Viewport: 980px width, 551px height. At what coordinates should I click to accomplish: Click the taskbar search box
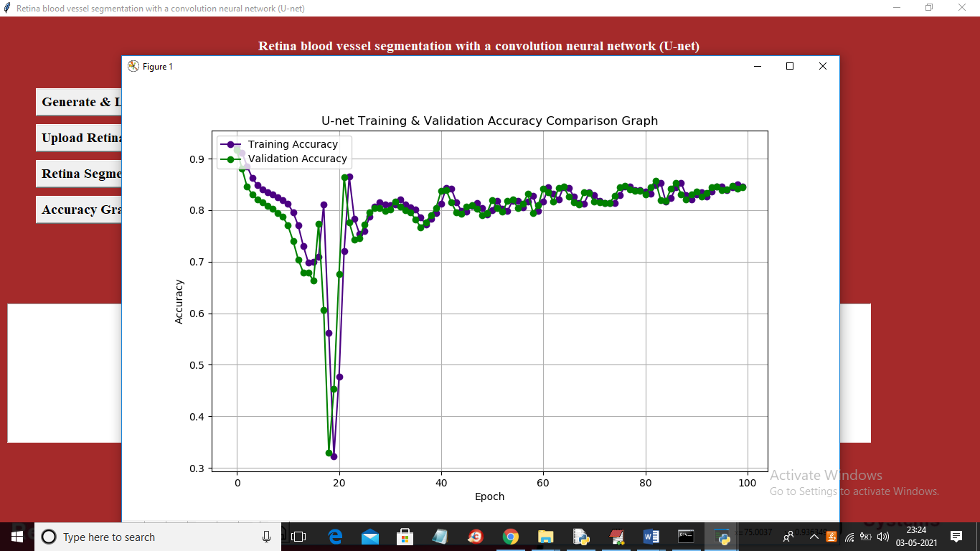tap(151, 537)
